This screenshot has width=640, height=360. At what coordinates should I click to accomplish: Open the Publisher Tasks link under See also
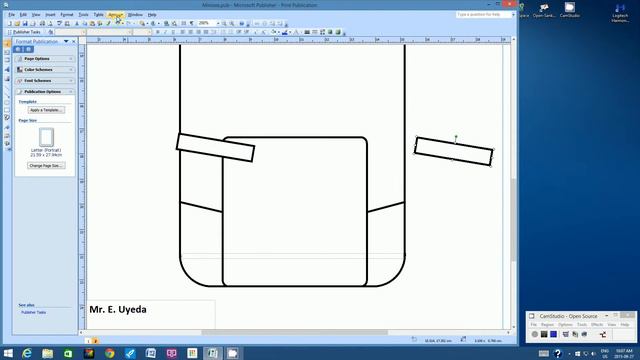click(x=33, y=312)
